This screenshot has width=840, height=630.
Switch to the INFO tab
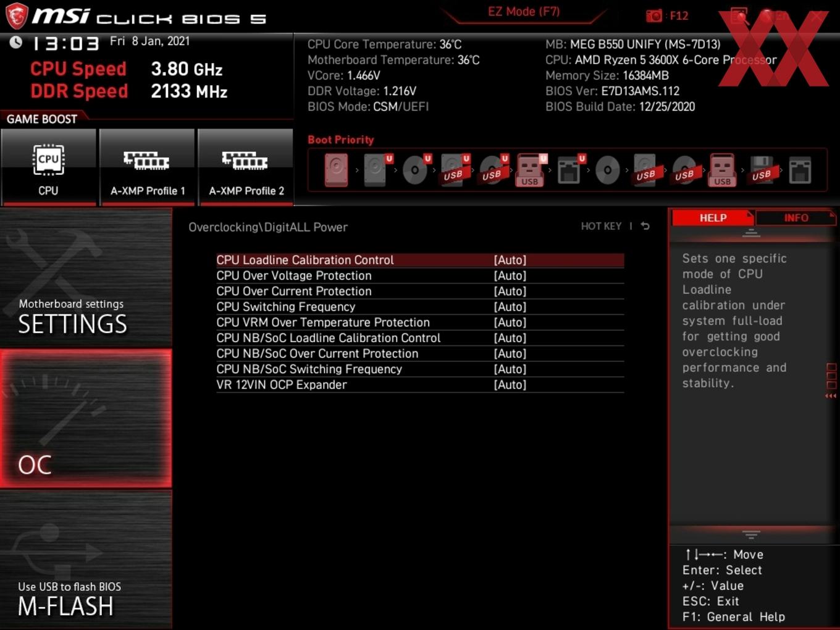[x=796, y=218]
